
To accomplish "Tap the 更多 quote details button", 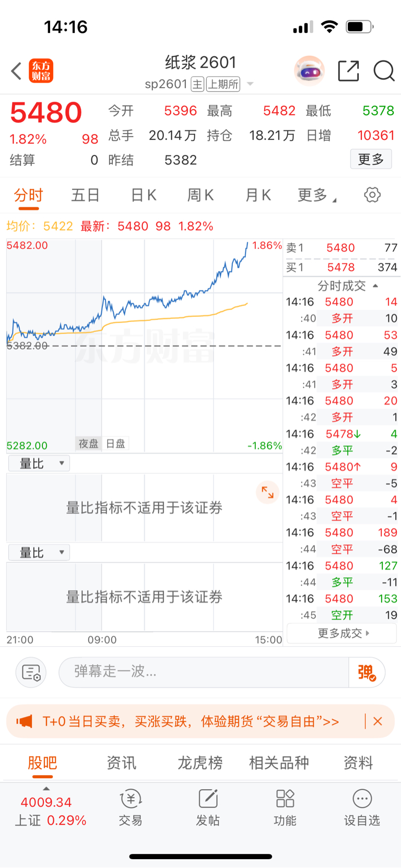I will (371, 159).
